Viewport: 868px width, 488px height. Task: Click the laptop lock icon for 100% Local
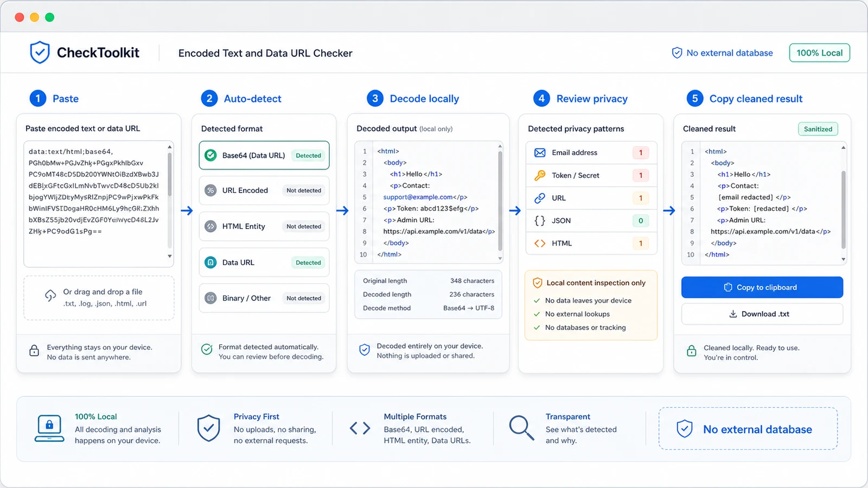49,428
